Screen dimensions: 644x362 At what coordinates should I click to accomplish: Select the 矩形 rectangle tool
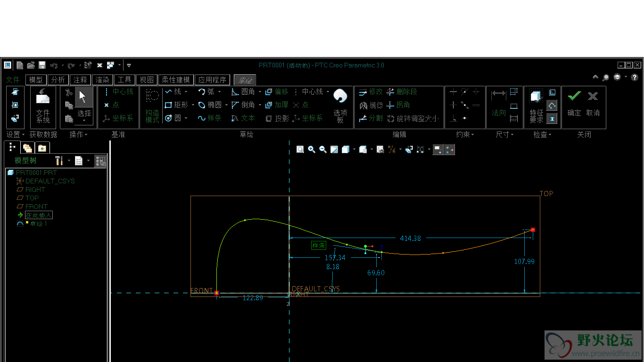coord(176,105)
